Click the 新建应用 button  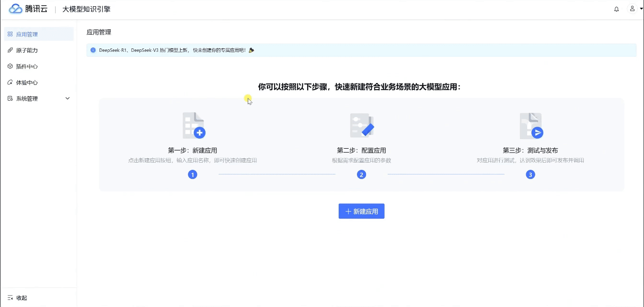click(361, 212)
